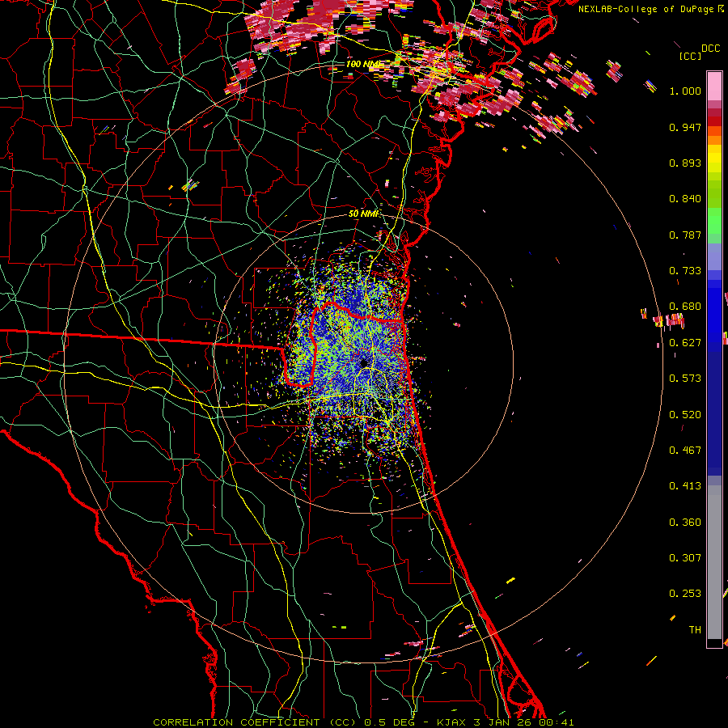Click the 0.947 legend value

(685, 127)
